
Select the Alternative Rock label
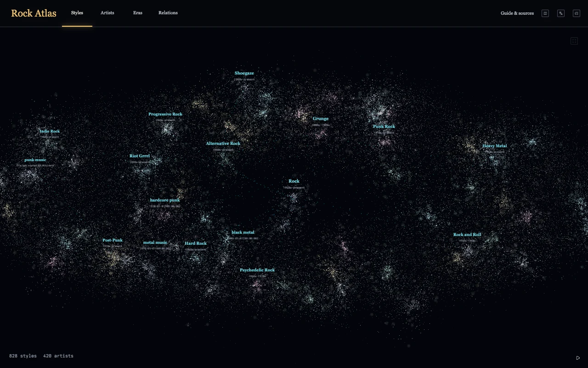(x=223, y=144)
